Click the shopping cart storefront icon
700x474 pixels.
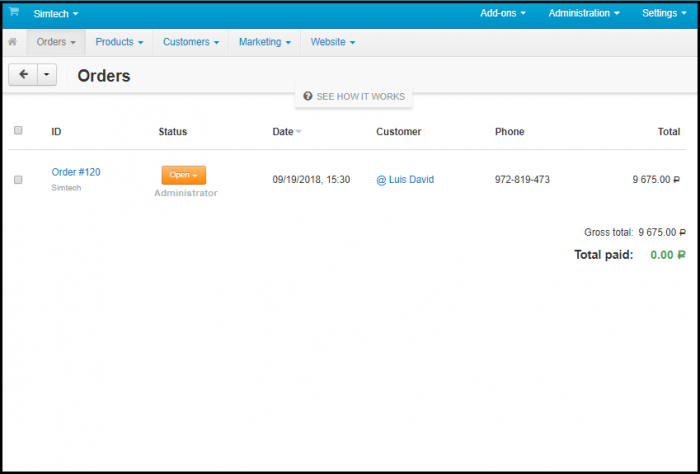(14, 12)
